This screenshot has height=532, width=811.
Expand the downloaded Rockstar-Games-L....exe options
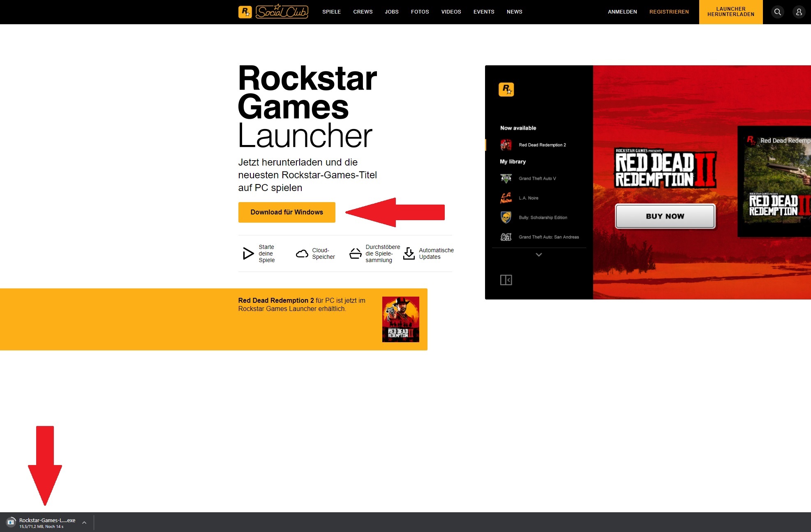[x=84, y=523]
